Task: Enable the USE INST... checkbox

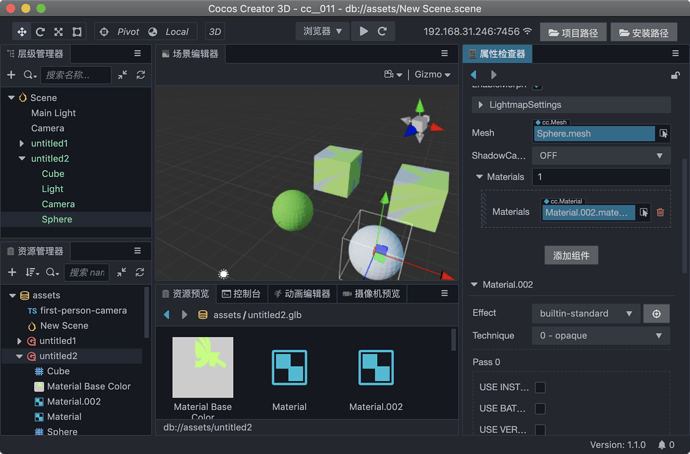Action: [540, 388]
